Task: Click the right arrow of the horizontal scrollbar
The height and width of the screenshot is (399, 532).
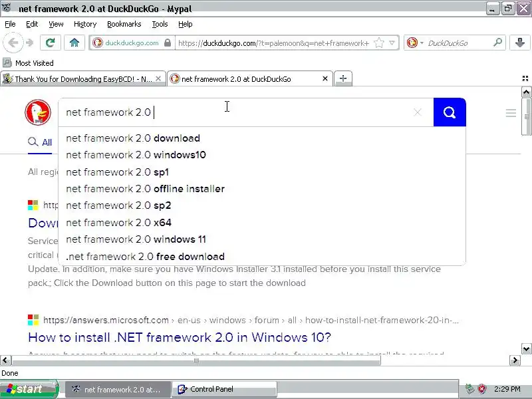Action: pyautogui.click(x=515, y=360)
